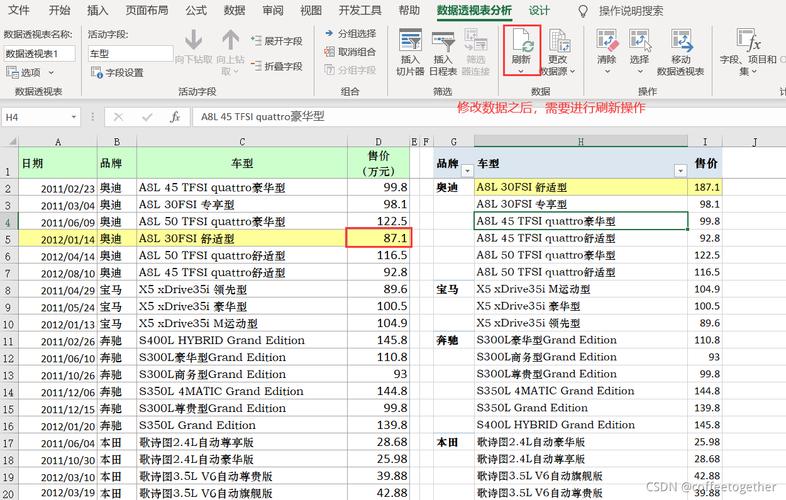Click 向下钻取 arrow icon

click(193, 40)
